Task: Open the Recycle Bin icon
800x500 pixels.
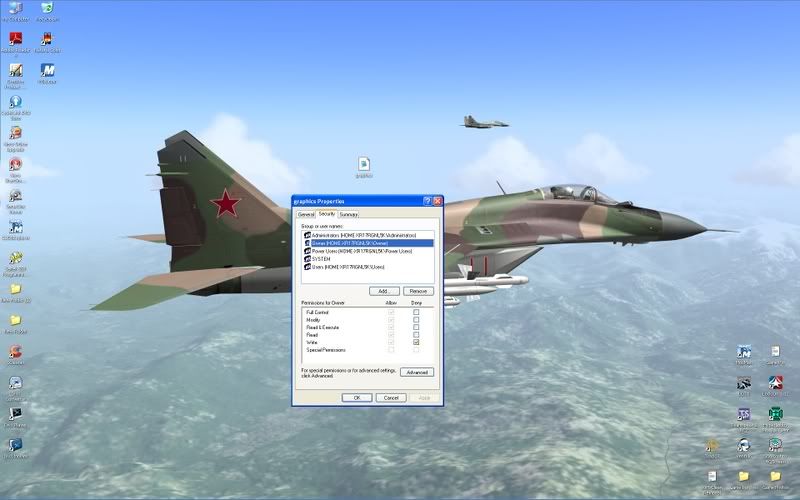Action: click(47, 11)
